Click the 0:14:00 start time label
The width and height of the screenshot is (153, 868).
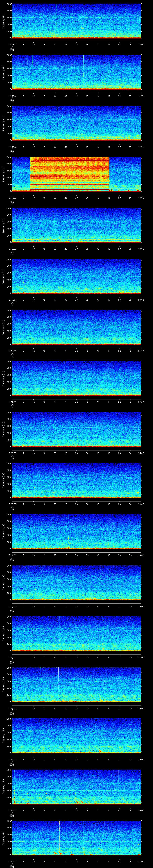pos(12,44)
